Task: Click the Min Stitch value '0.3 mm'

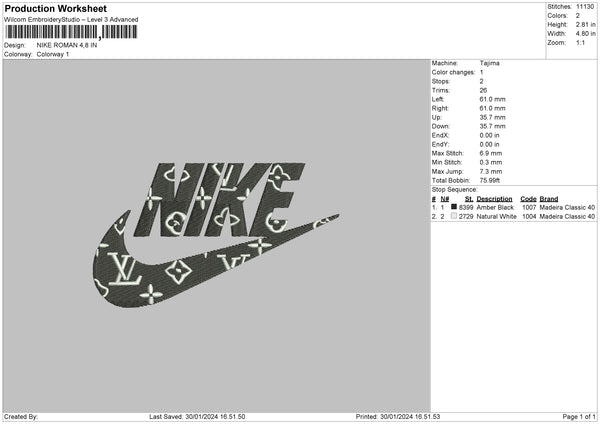Action: coord(491,163)
